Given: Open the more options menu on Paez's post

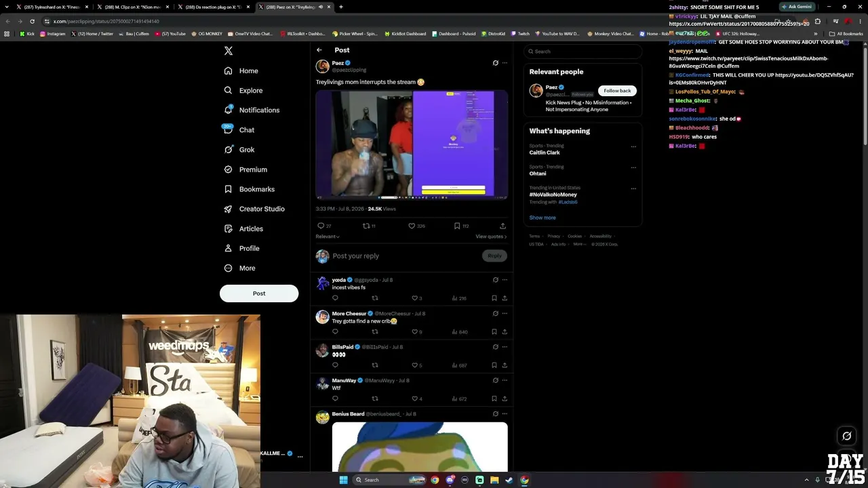Looking at the screenshot, I should point(505,63).
